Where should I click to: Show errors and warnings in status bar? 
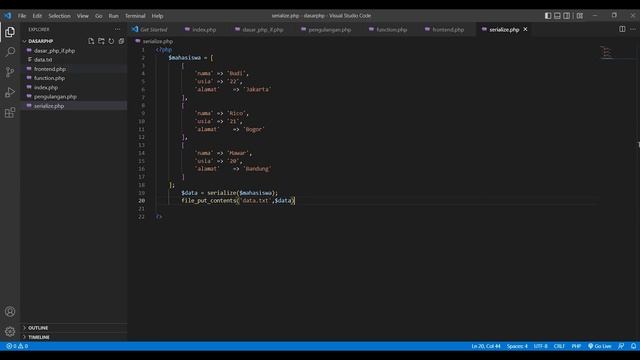click(x=17, y=346)
